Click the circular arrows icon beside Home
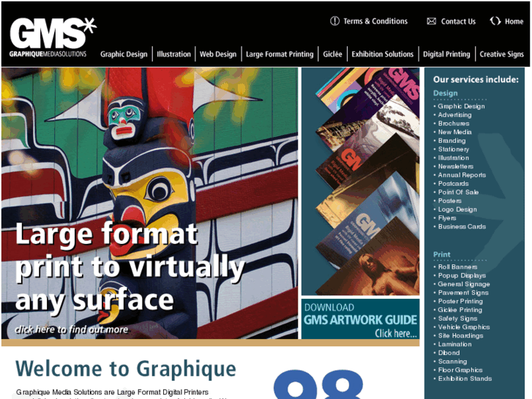Screen dimensions: 532x399 pyautogui.click(x=495, y=21)
